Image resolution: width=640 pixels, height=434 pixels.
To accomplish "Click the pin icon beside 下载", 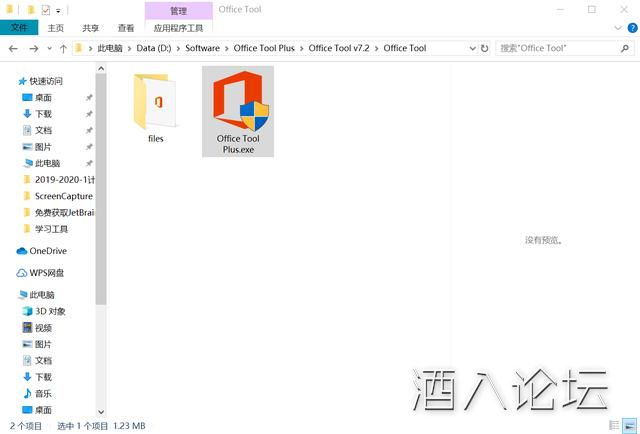I will click(89, 114).
